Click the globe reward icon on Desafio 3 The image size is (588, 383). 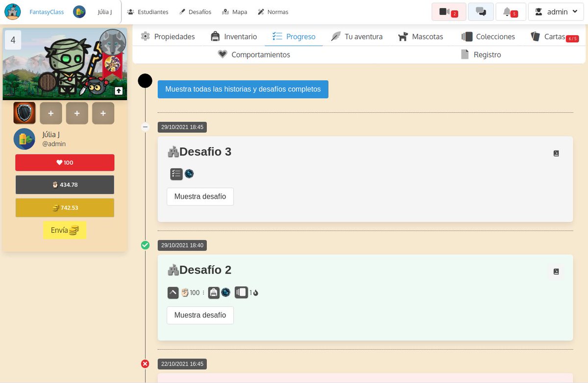pos(189,174)
